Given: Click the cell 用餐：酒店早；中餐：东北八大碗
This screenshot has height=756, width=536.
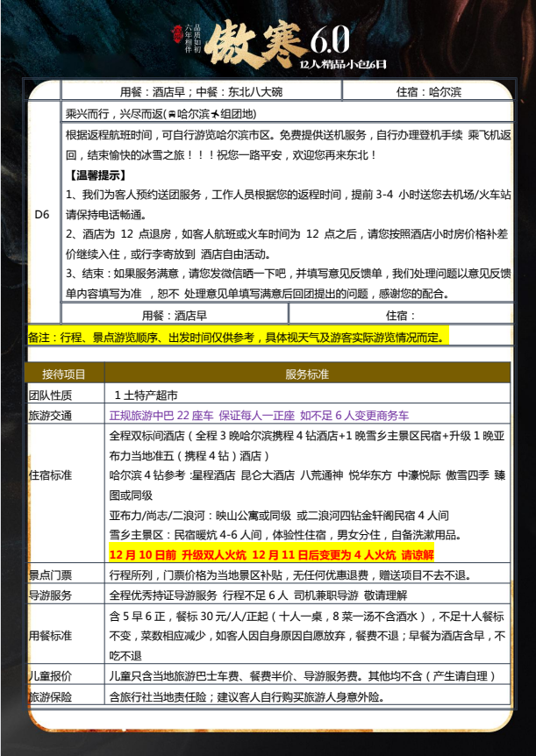Looking at the screenshot, I should click(201, 91).
